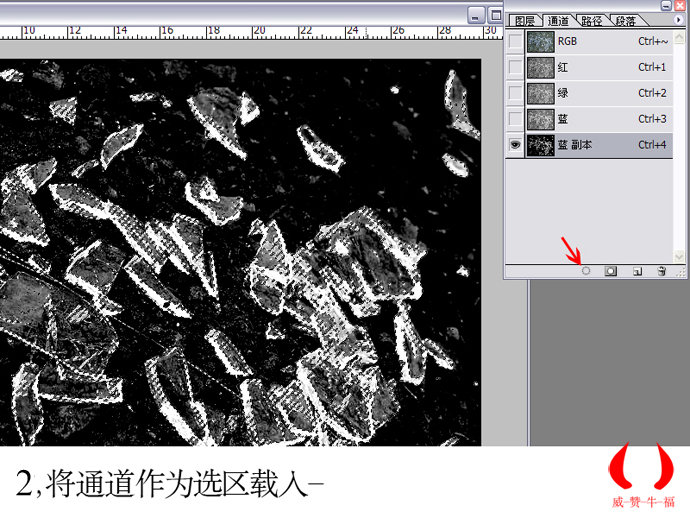Close the Channels palette

point(680,5)
